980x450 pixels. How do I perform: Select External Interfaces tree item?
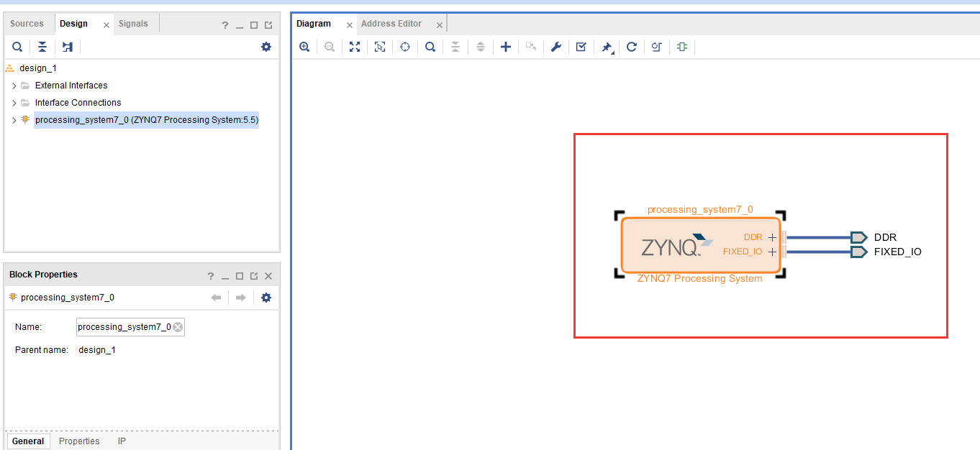pyautogui.click(x=71, y=86)
